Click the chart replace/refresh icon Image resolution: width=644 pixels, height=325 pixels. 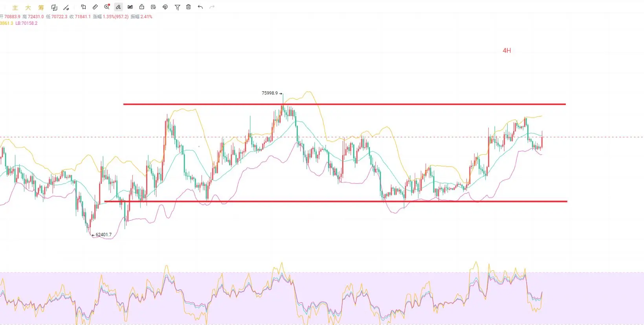[54, 7]
